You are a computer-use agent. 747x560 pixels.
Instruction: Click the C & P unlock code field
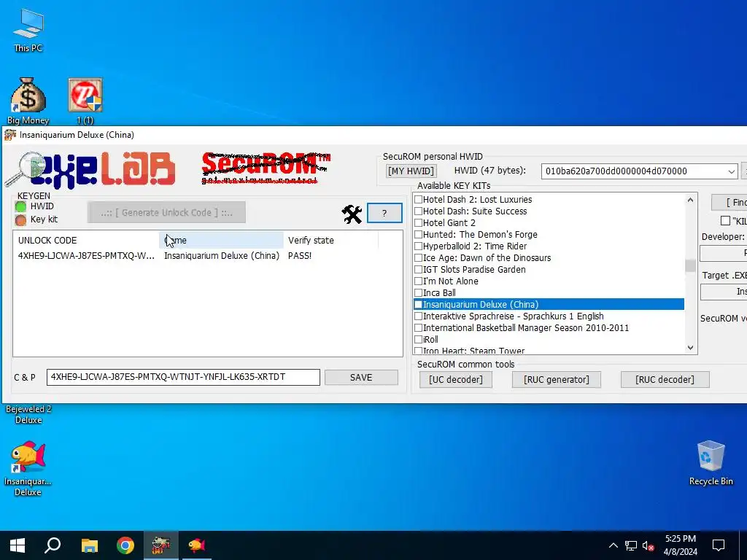click(x=183, y=377)
